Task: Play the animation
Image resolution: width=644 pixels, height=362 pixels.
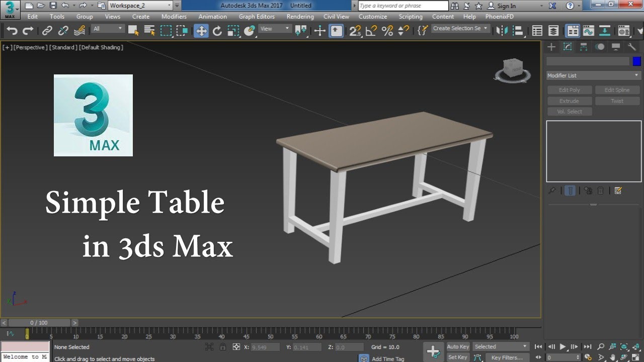Action: [x=563, y=346]
